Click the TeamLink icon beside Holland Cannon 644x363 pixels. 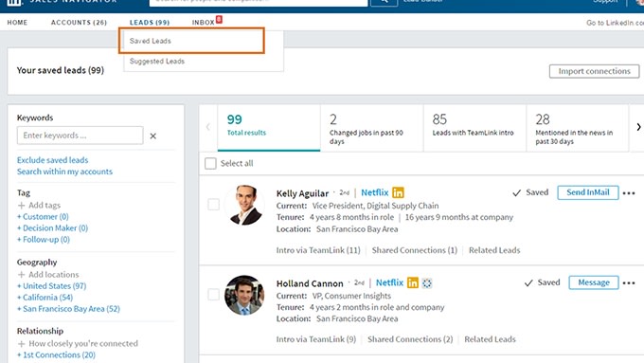click(427, 282)
